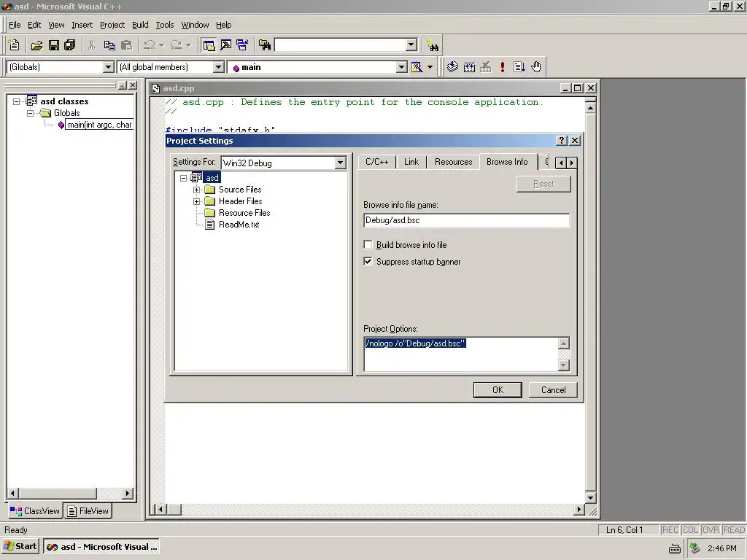Click the Undo arrow icon
The image size is (747, 560).
click(149, 45)
